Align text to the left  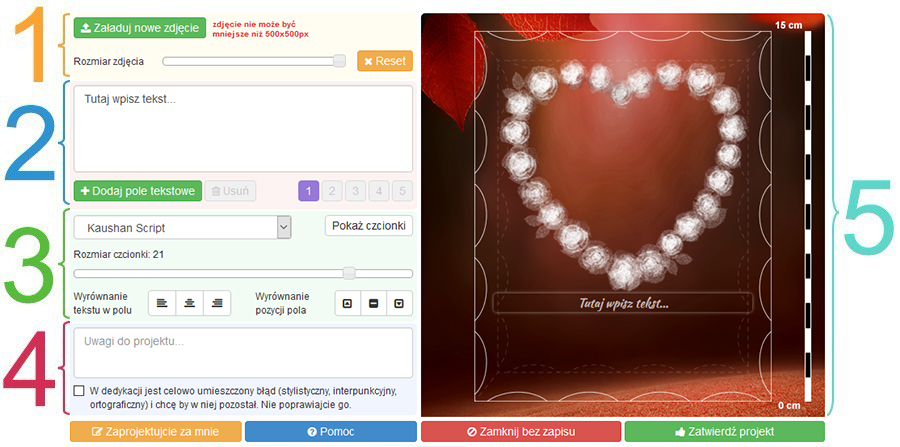[162, 303]
